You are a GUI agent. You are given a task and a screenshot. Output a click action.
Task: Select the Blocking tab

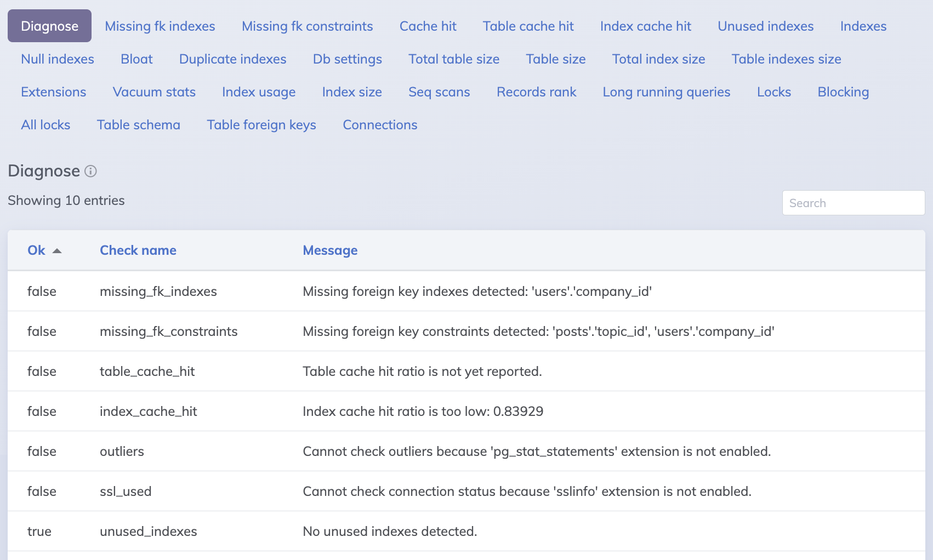[x=843, y=92]
